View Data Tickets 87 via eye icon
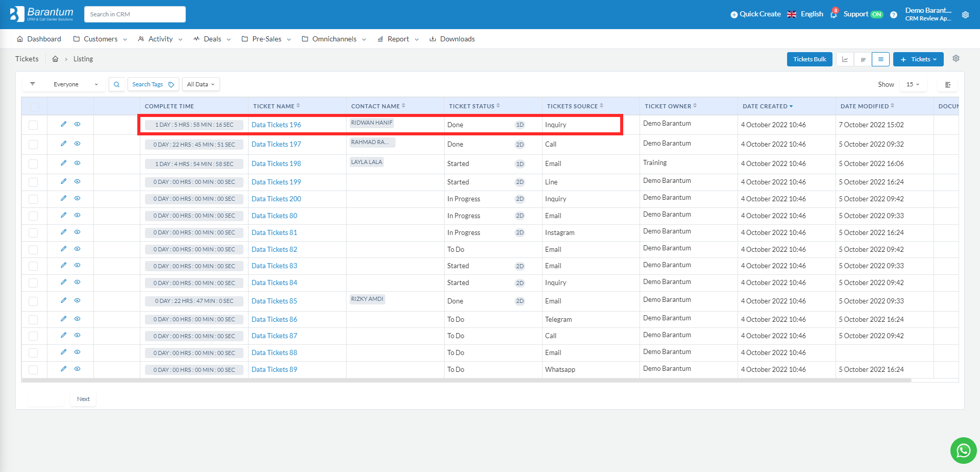Image resolution: width=980 pixels, height=472 pixels. (78, 335)
